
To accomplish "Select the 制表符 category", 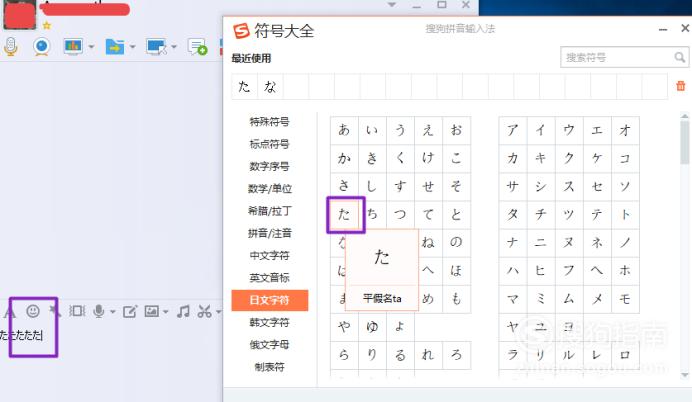I will click(x=269, y=367).
